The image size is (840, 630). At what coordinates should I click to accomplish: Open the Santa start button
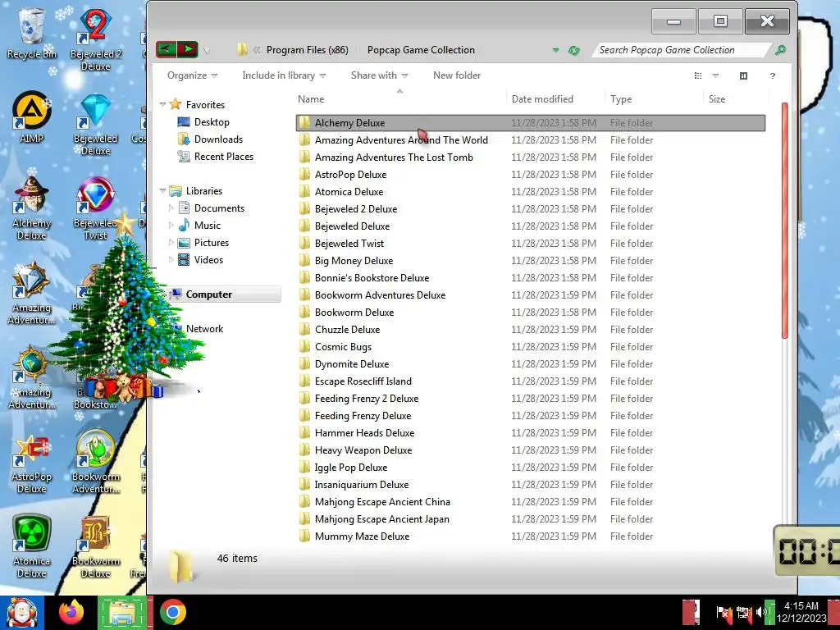22,612
